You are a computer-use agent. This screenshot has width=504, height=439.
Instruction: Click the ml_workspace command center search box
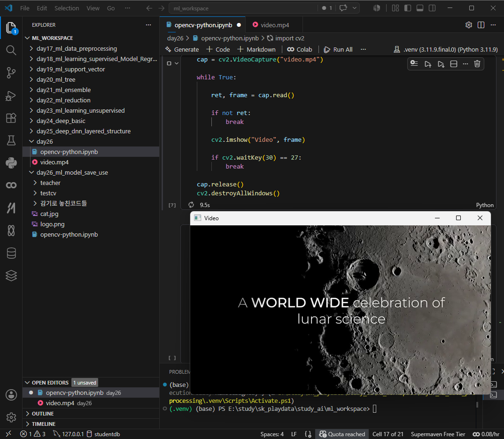coord(243,8)
